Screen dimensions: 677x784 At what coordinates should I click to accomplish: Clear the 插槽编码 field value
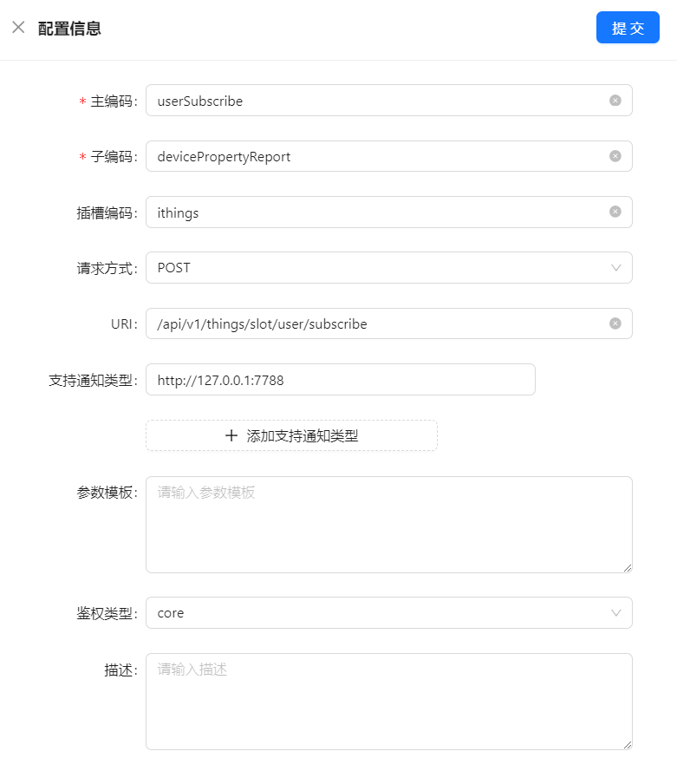pos(615,212)
